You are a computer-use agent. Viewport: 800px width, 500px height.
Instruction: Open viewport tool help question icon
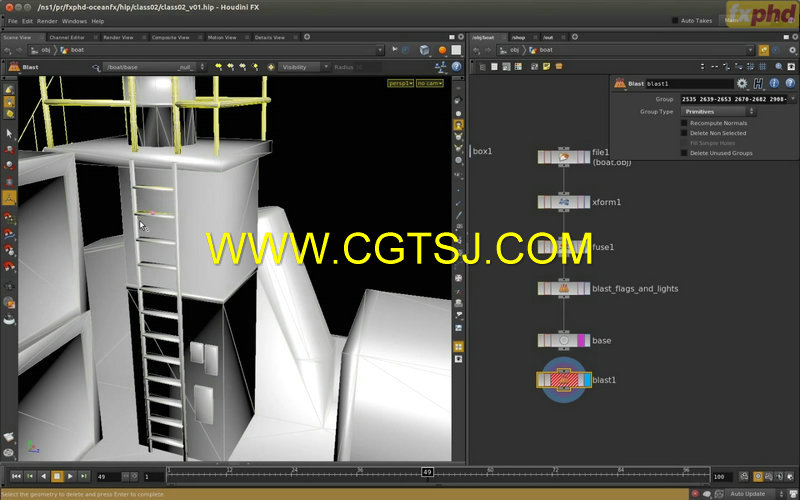click(x=457, y=67)
